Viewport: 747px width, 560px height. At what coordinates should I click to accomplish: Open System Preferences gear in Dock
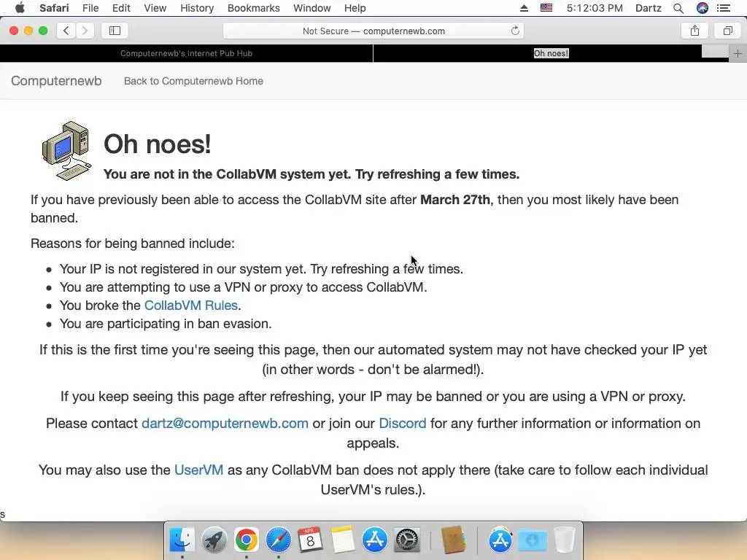point(407,540)
